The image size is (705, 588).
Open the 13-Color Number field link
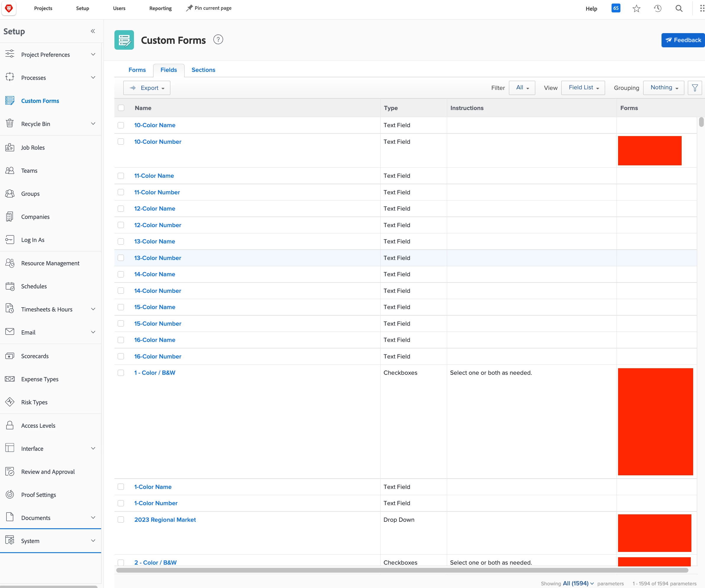157,258
